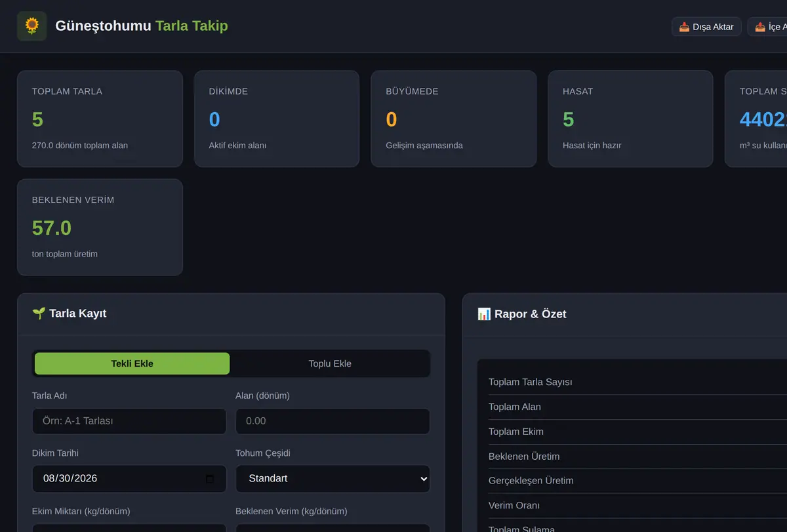Switch to the Tekli Ekle tab

[x=132, y=363]
